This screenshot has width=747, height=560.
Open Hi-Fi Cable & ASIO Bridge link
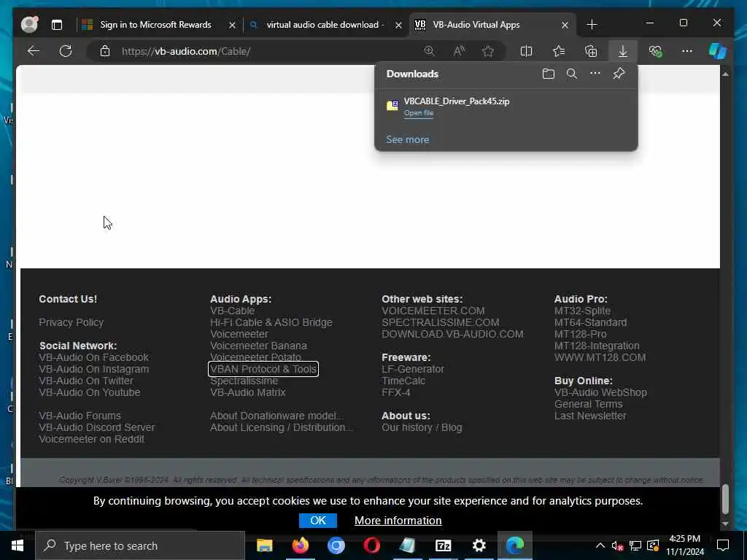271,322
